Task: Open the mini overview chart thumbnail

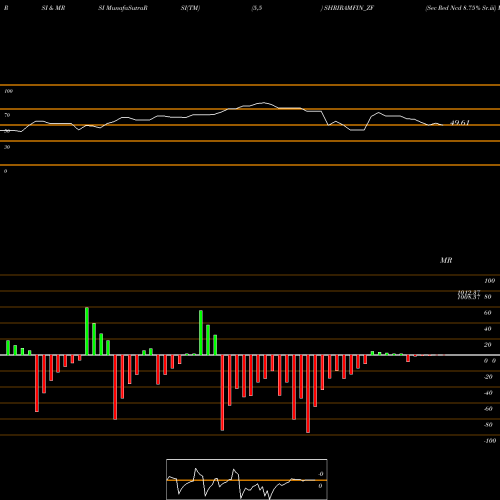Action: point(247,479)
